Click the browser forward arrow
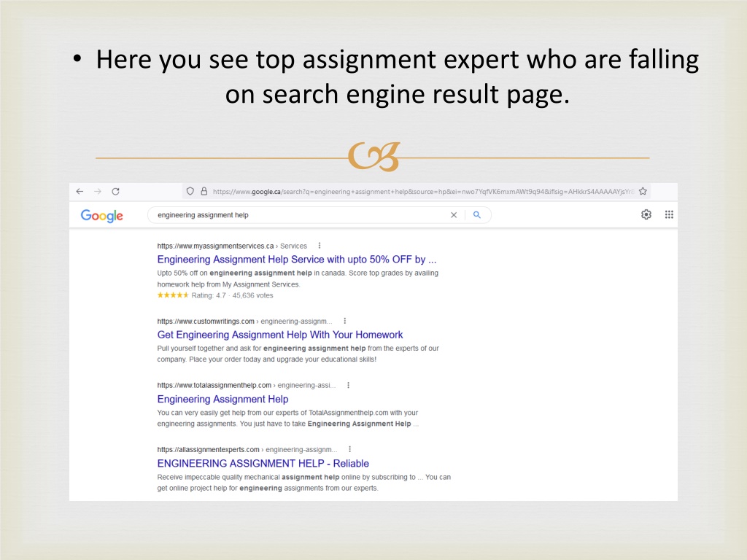The image size is (747, 560). click(98, 192)
